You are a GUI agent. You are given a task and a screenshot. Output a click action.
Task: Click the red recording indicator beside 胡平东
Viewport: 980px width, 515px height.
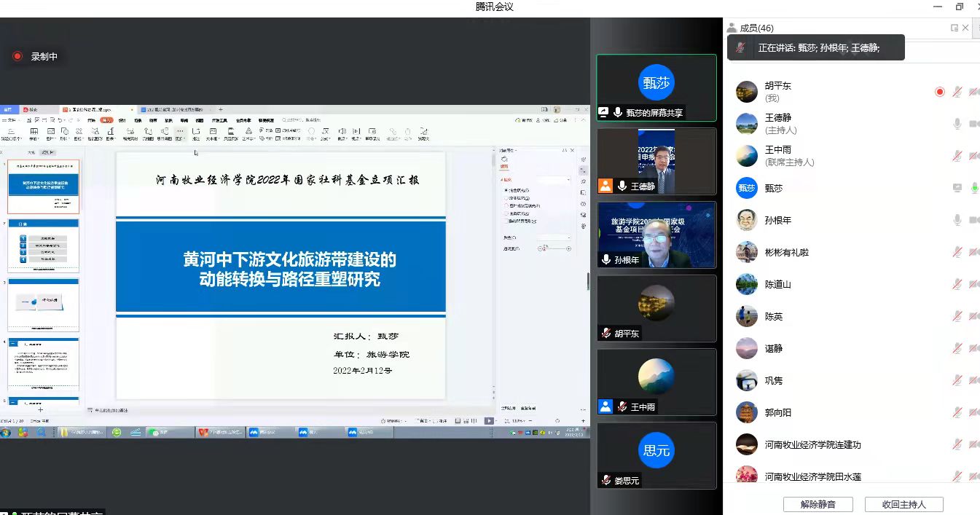939,92
